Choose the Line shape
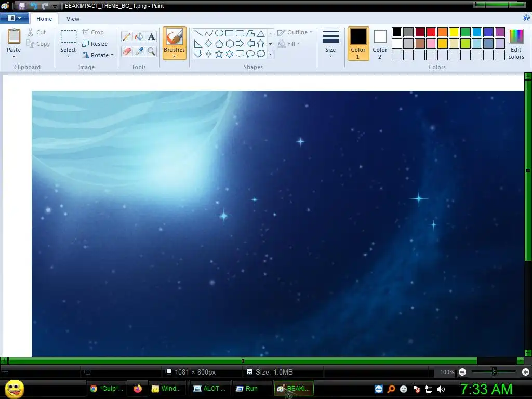532x399 pixels. coord(198,33)
